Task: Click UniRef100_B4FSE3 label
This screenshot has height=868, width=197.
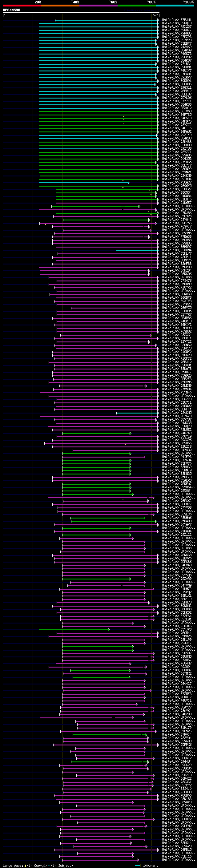Action: point(177,118)
